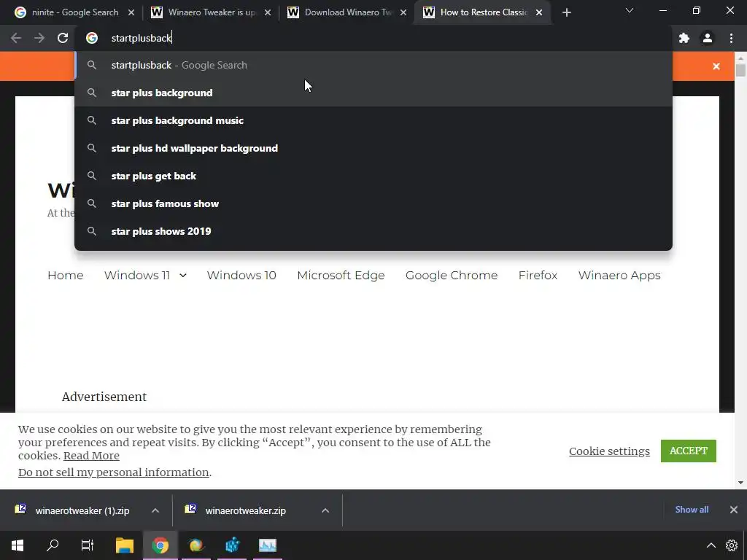This screenshot has height=560, width=747.
Task: Pick star plus hd wallpaper background suggestion
Action: [x=373, y=148]
